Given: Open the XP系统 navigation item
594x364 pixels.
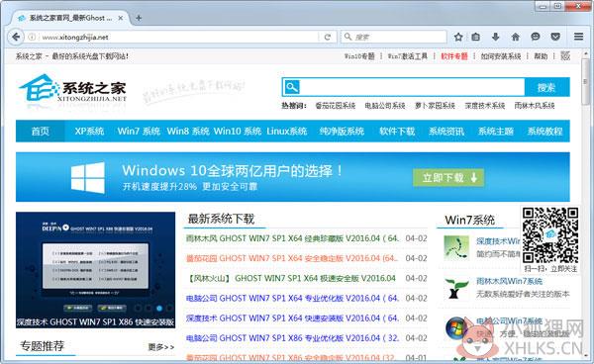Looking at the screenshot, I should (89, 132).
